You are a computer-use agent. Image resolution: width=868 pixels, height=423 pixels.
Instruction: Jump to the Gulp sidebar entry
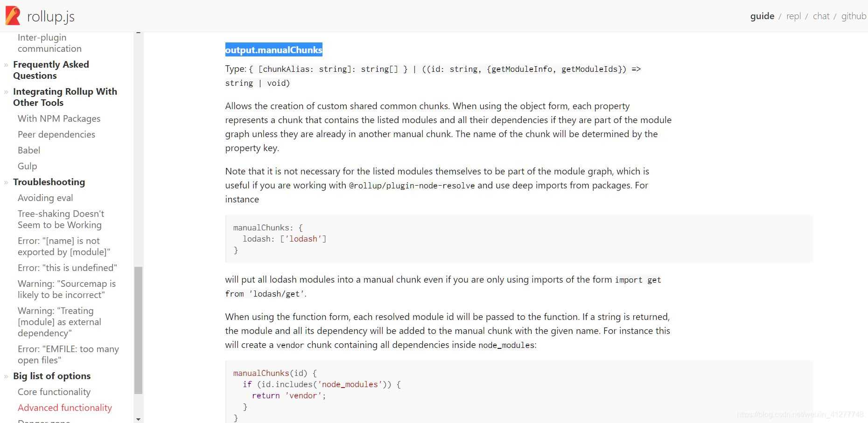(27, 166)
